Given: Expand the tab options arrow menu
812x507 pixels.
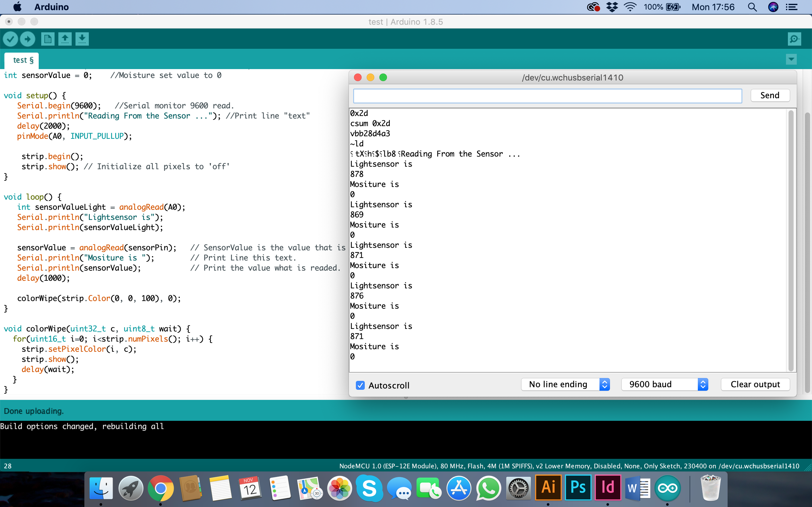Looking at the screenshot, I should click(791, 59).
